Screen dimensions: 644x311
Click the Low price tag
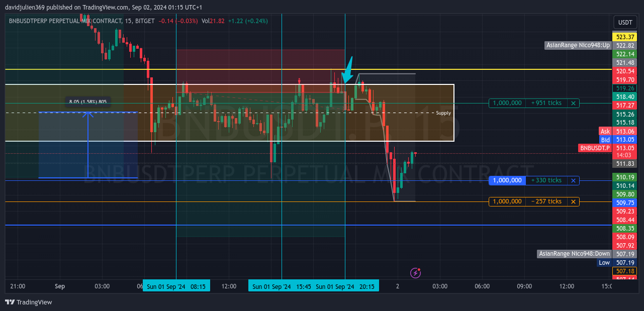click(x=604, y=262)
